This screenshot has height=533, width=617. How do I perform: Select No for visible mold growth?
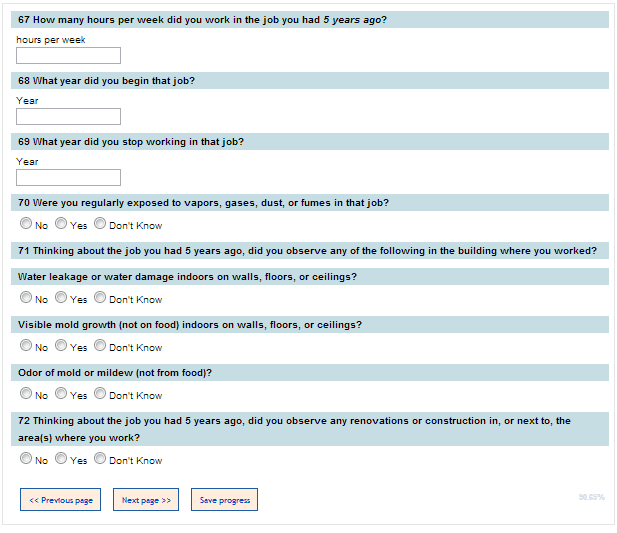coord(26,346)
